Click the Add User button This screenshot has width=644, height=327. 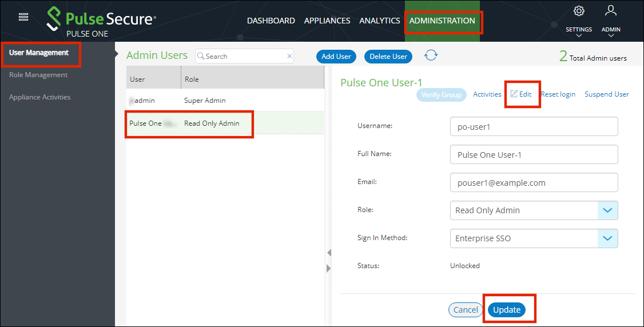coord(336,57)
